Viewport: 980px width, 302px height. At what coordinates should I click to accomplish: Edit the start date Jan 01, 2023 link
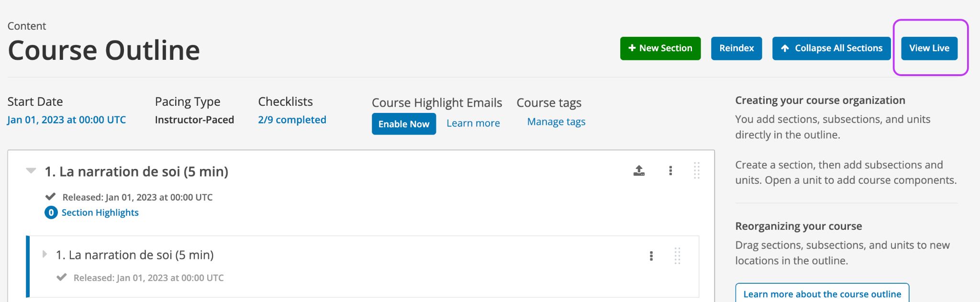(67, 120)
